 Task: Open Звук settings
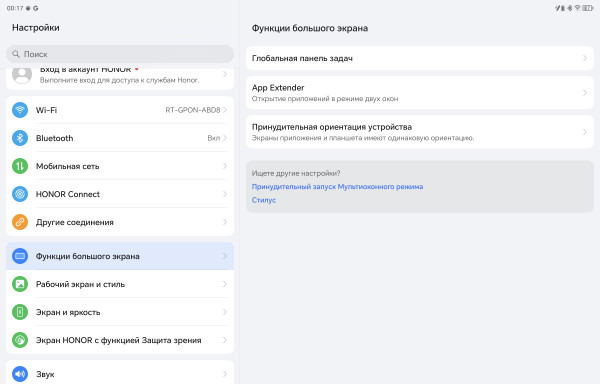tap(120, 373)
